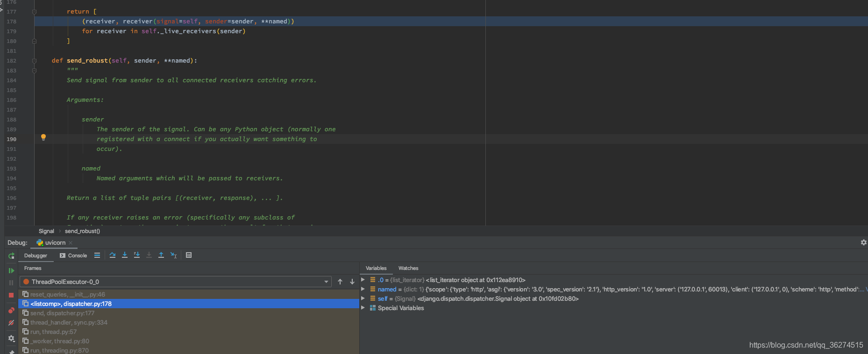Select frame send, dispatcher.py:177
This screenshot has height=354, width=868.
[x=189, y=313]
